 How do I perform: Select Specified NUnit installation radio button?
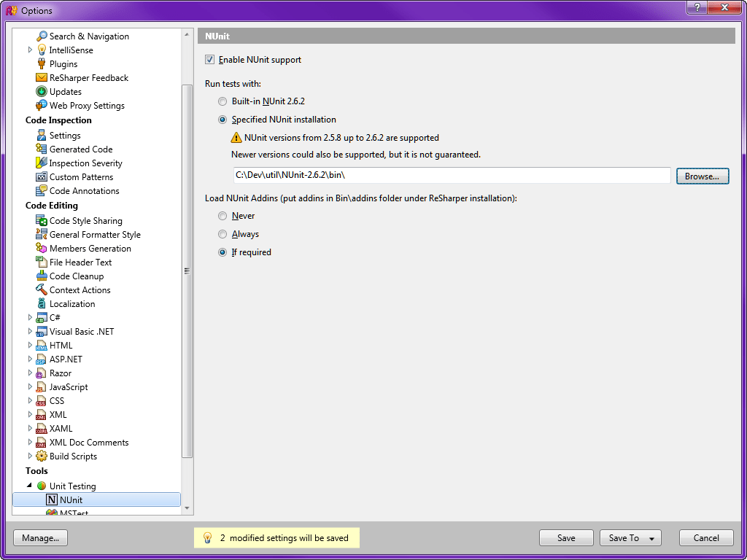click(222, 120)
